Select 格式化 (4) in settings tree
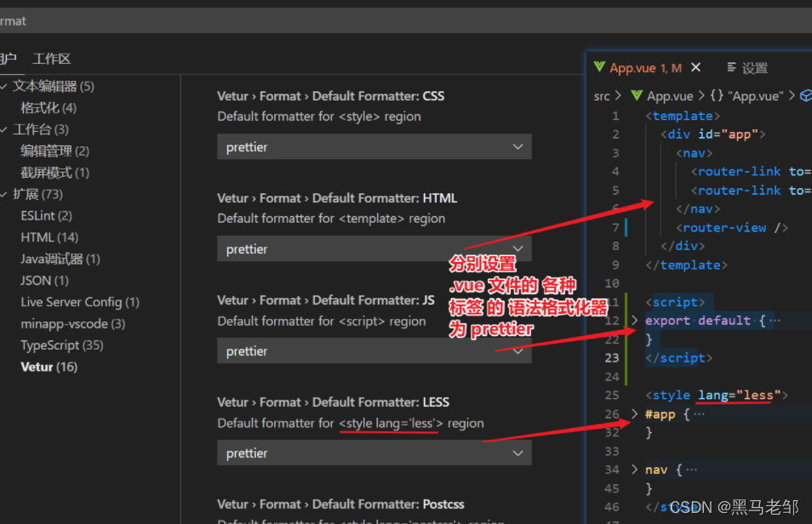 [49, 108]
